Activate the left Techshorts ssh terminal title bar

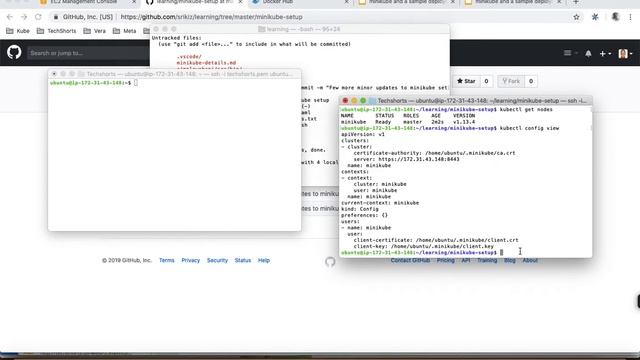pos(175,74)
